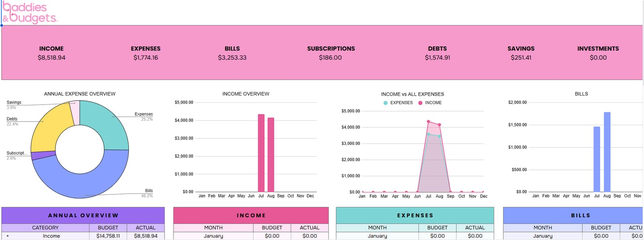Click the Jul bar in Income Overview chart
The height and width of the screenshot is (240, 644).
coord(261,153)
